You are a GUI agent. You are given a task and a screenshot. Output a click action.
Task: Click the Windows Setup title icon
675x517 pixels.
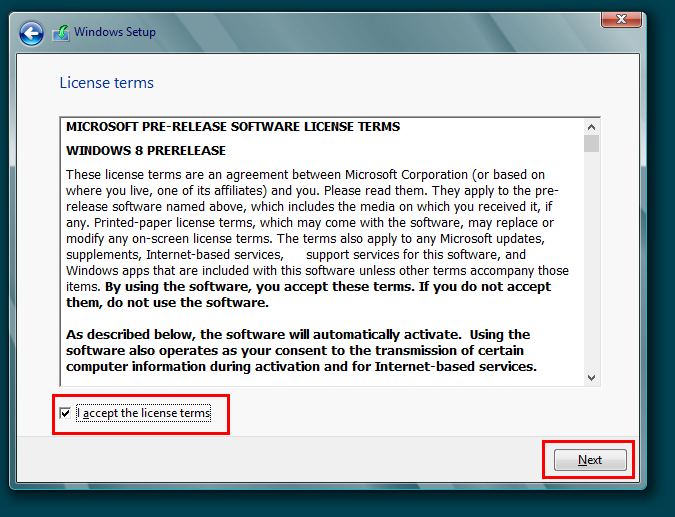coord(61,33)
